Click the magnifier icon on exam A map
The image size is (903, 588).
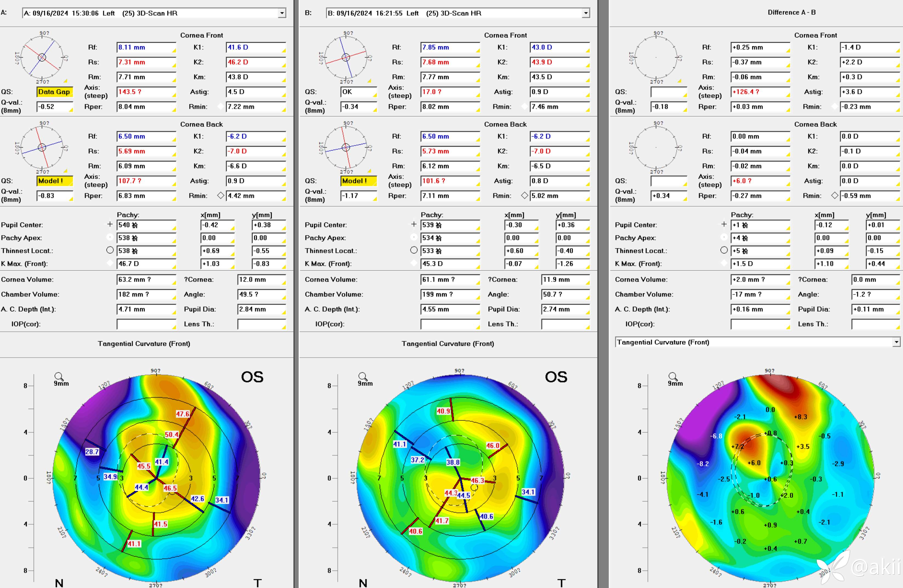59,376
